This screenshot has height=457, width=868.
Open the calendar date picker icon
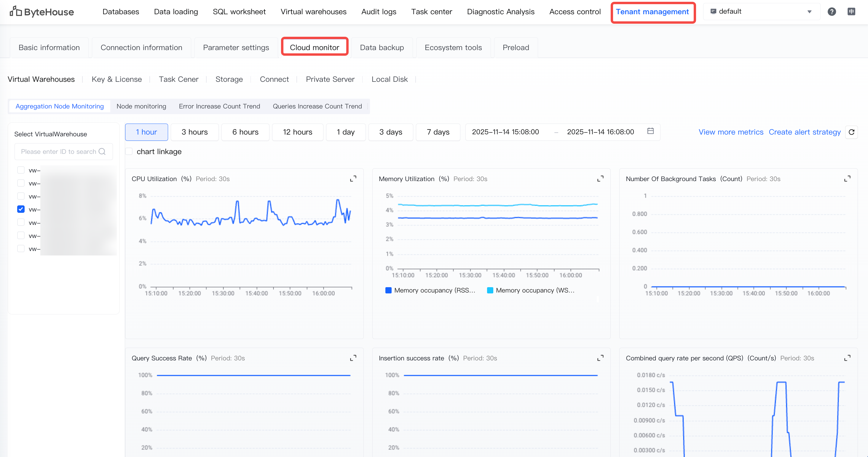coord(650,131)
